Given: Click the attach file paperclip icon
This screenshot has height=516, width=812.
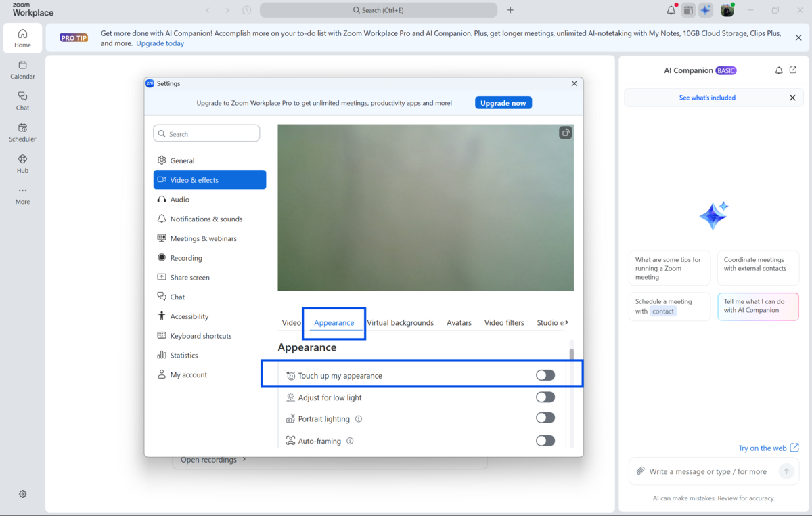Looking at the screenshot, I should click(640, 471).
